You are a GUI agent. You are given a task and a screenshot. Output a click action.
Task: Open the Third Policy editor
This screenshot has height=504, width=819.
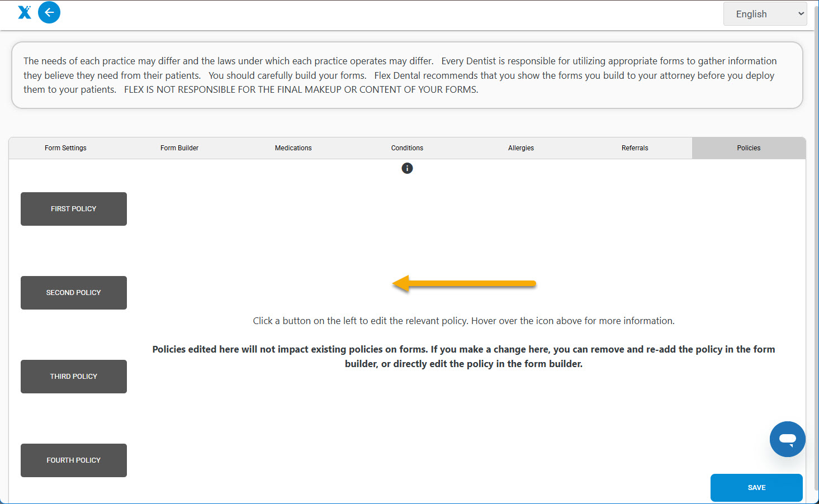coord(74,377)
